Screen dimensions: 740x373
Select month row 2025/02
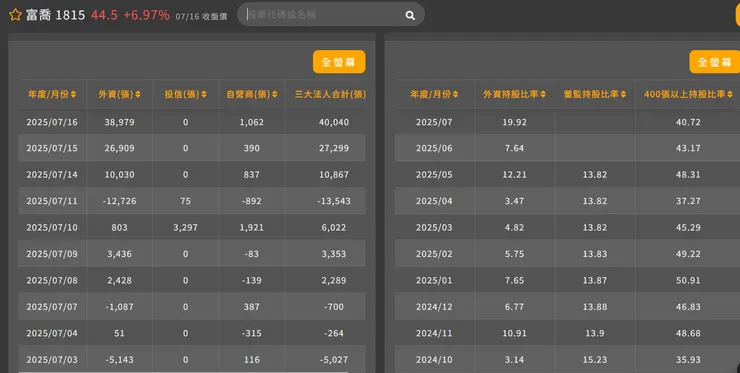434,254
